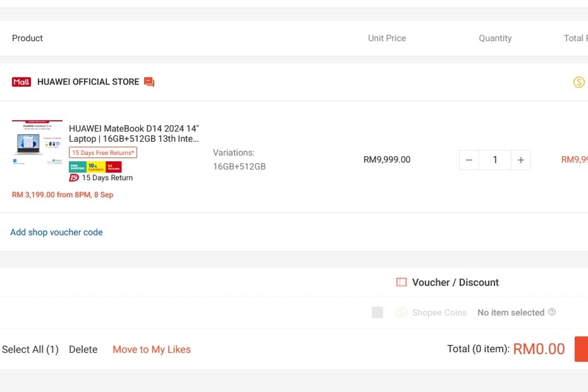Click the No item selected text
This screenshot has height=392, width=588.
pyautogui.click(x=511, y=312)
